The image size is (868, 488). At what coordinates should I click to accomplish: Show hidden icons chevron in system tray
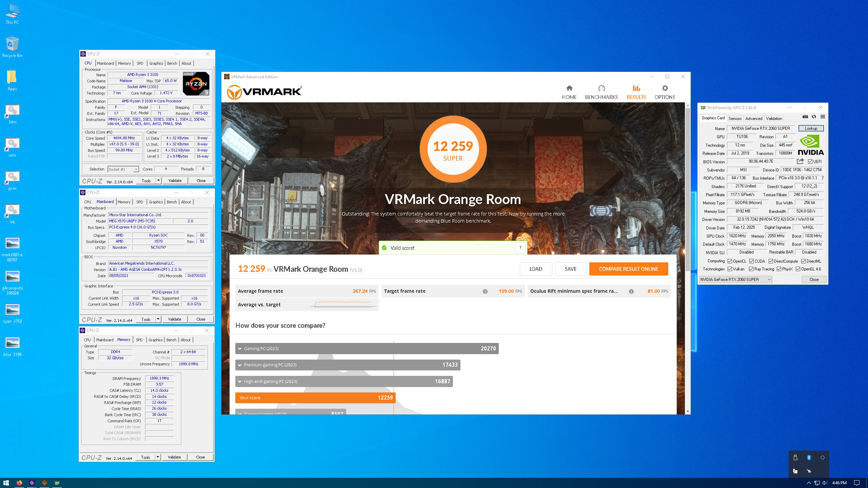pyautogui.click(x=809, y=483)
